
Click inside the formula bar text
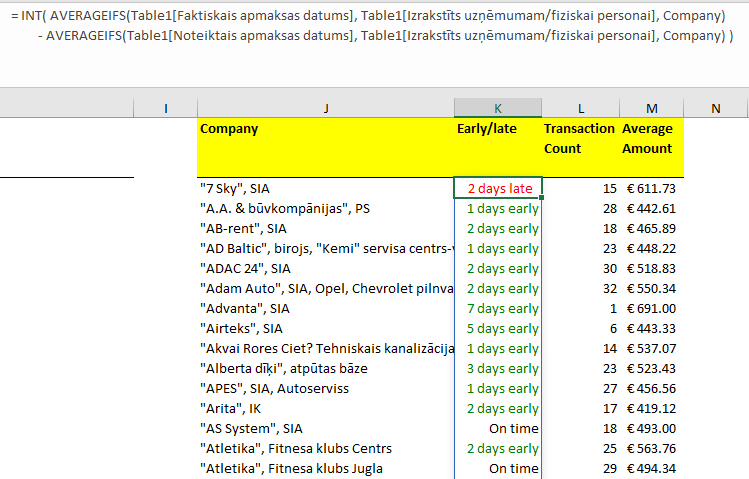tap(373, 26)
